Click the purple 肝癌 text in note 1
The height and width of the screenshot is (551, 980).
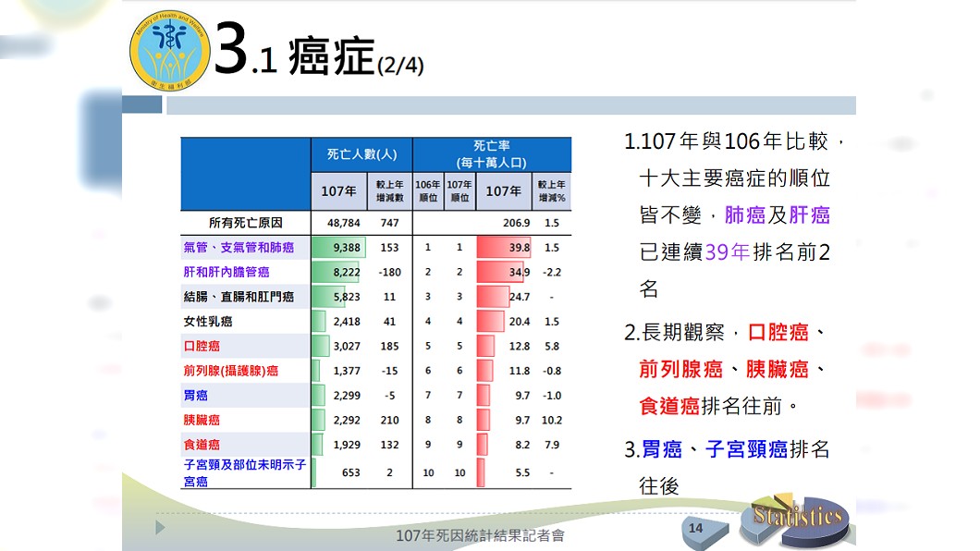coord(809,215)
